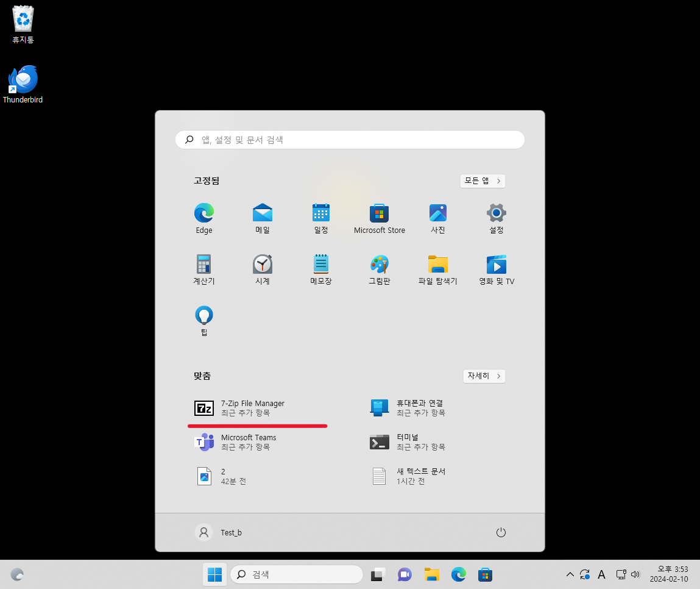Open File Explorer from the taskbar
The image size is (700, 589).
point(432,574)
